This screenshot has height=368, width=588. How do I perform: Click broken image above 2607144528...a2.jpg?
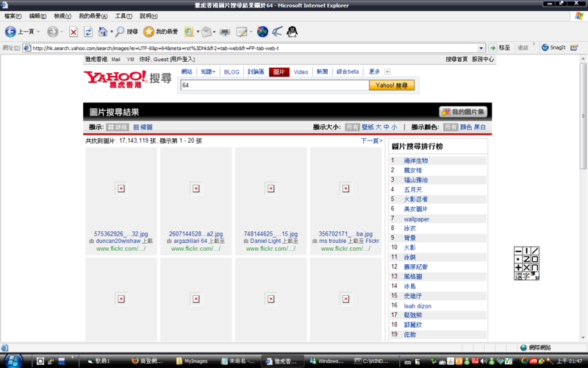click(196, 188)
